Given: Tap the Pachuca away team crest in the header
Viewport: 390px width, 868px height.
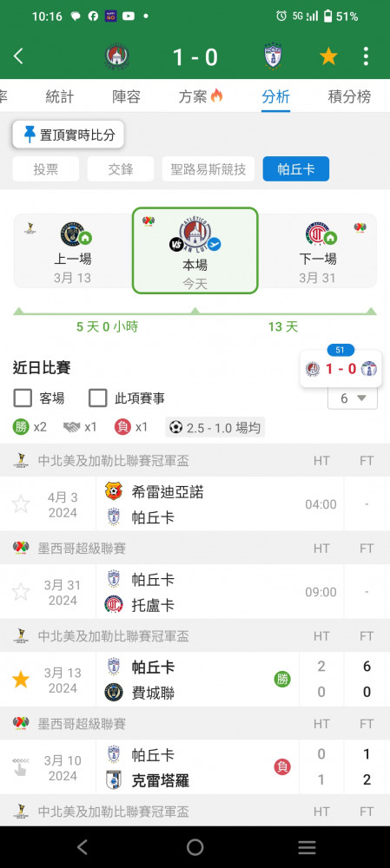Looking at the screenshot, I should (273, 56).
